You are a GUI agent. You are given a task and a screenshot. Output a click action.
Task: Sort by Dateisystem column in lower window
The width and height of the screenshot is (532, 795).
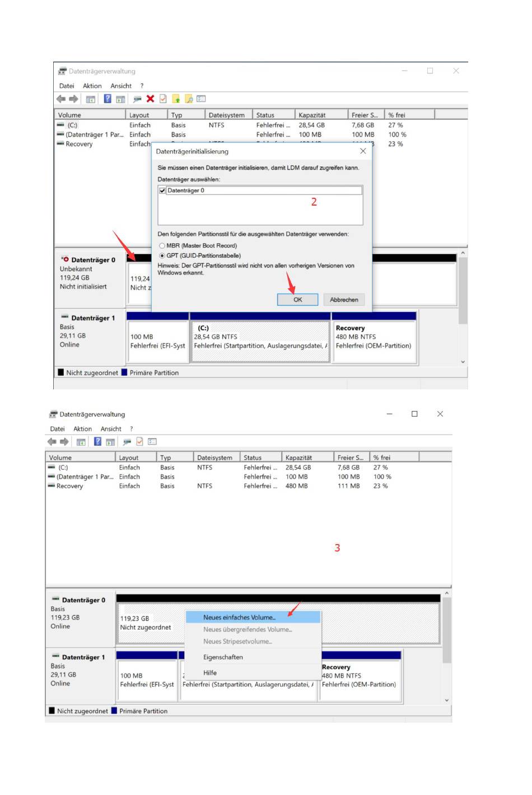[217, 458]
